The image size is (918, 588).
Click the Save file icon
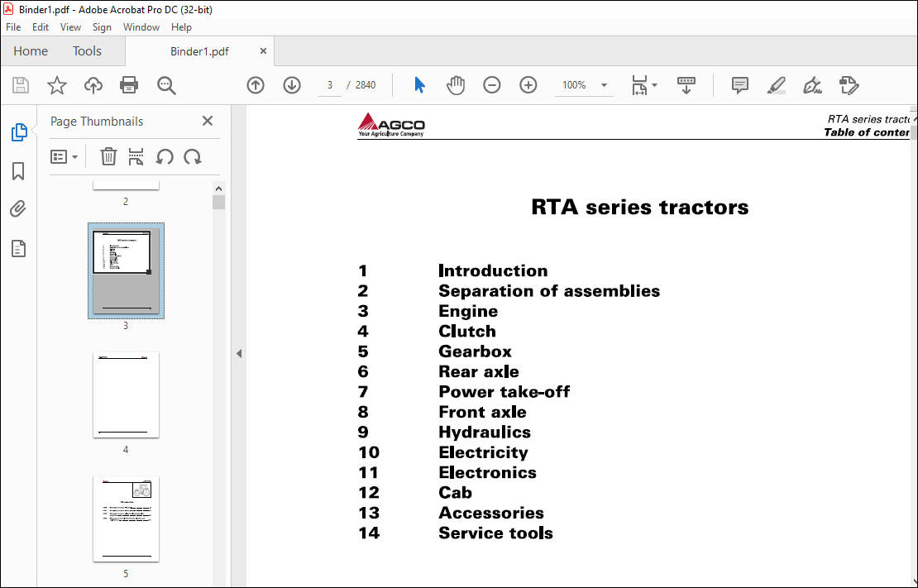tap(21, 85)
